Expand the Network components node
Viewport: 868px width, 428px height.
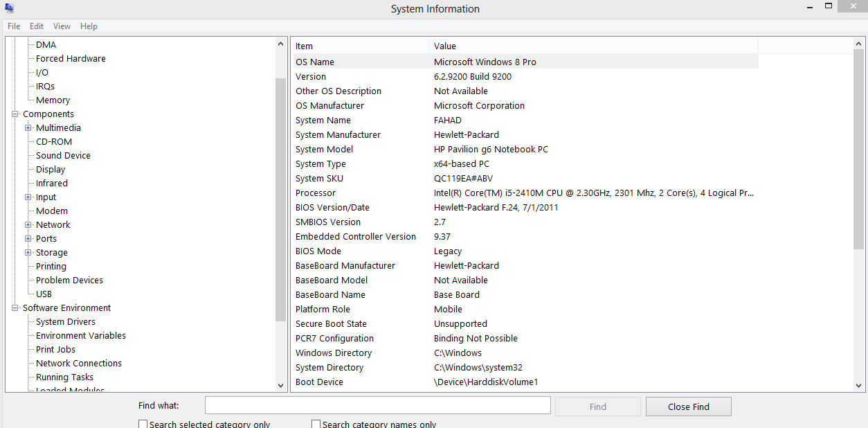[x=28, y=224]
